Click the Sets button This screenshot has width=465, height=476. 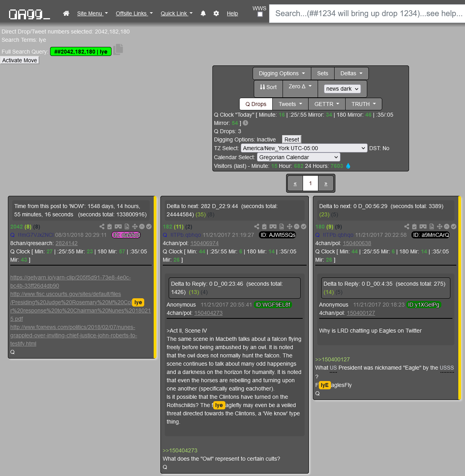[x=323, y=73]
